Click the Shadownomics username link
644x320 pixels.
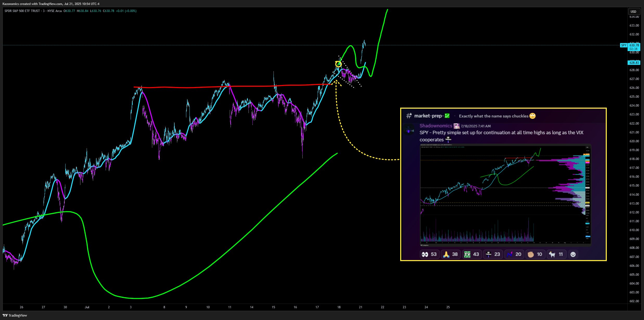coord(436,126)
